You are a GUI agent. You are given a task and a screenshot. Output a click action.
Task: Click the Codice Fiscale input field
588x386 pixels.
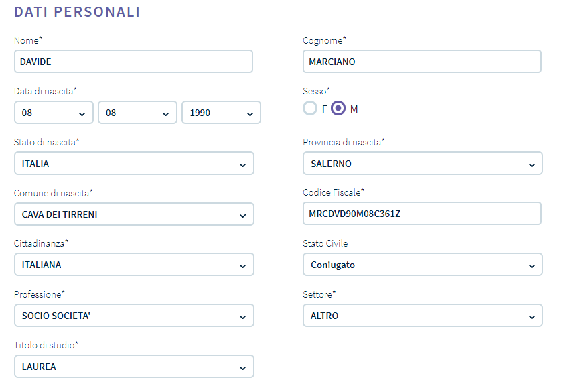click(423, 214)
